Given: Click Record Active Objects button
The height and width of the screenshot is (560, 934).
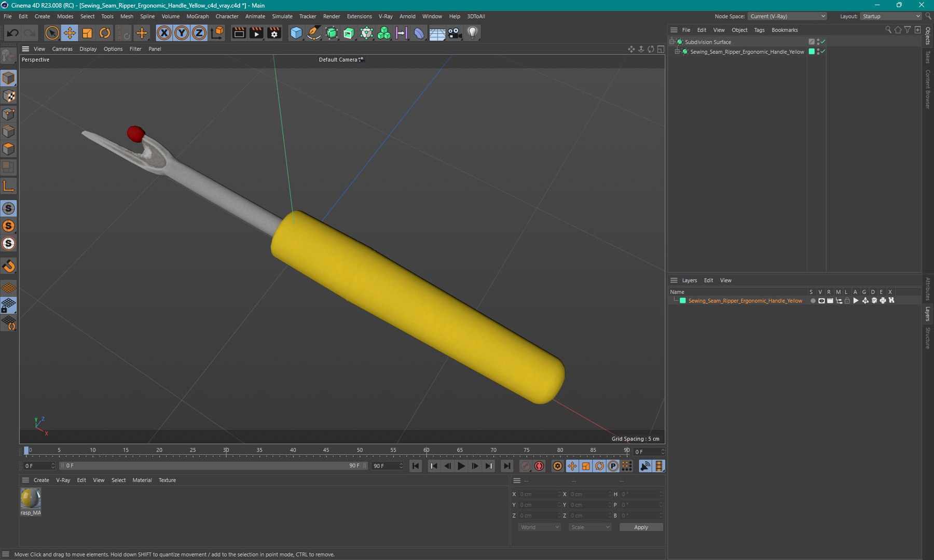Looking at the screenshot, I should click(x=526, y=466).
